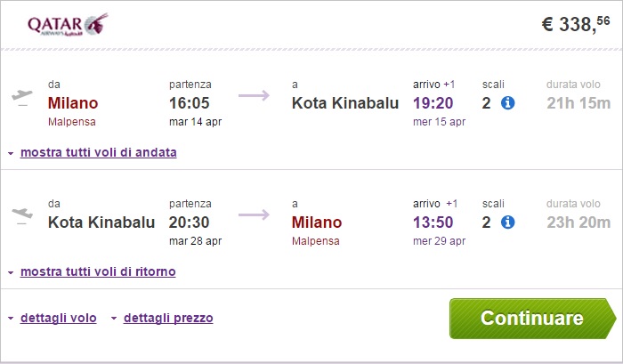Open stopover info icon for outbound flight
Viewport: 623px width, 364px height.
tap(508, 103)
